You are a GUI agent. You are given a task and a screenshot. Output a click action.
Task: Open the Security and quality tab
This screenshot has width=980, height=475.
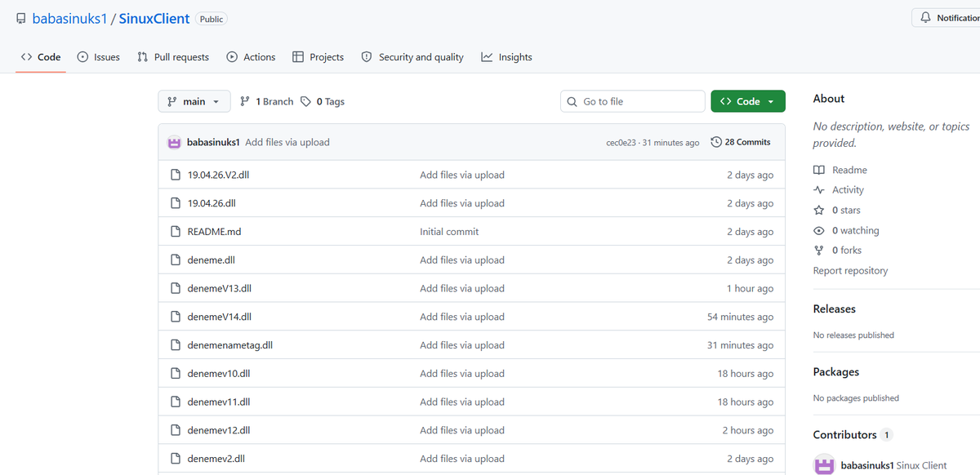pos(412,57)
